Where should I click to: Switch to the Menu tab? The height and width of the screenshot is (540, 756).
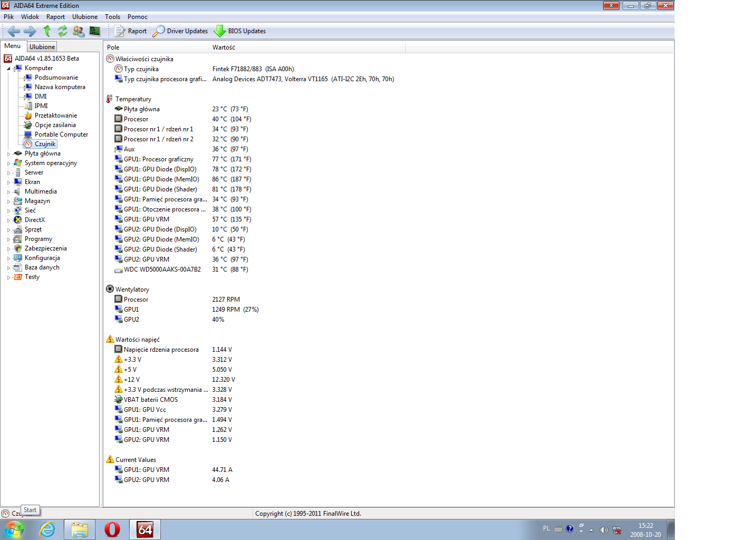[13, 46]
